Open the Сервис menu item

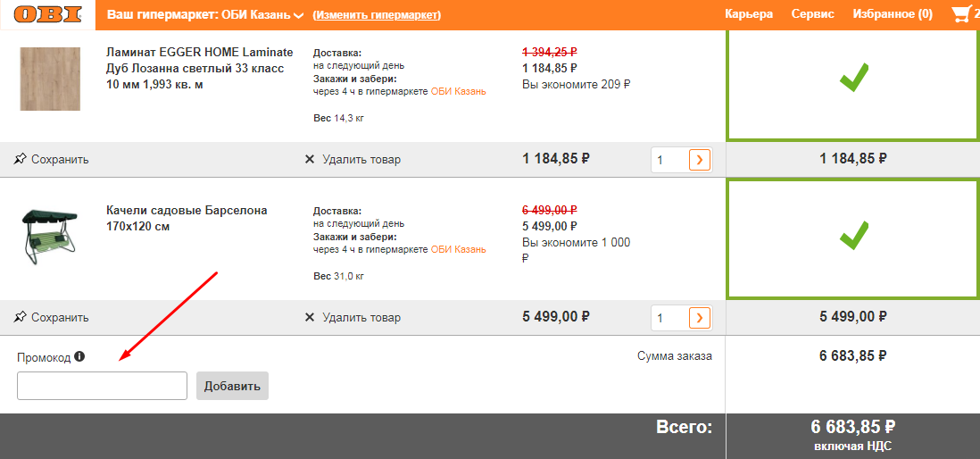[812, 13]
